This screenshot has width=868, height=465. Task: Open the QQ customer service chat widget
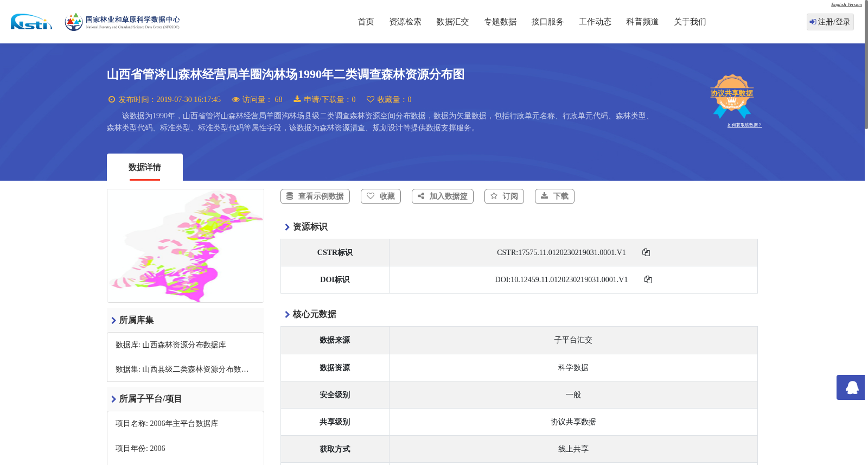tap(851, 387)
